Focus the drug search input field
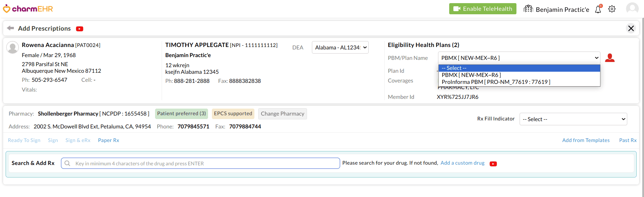Image resolution: width=644 pixels, height=197 pixels. pos(206,163)
